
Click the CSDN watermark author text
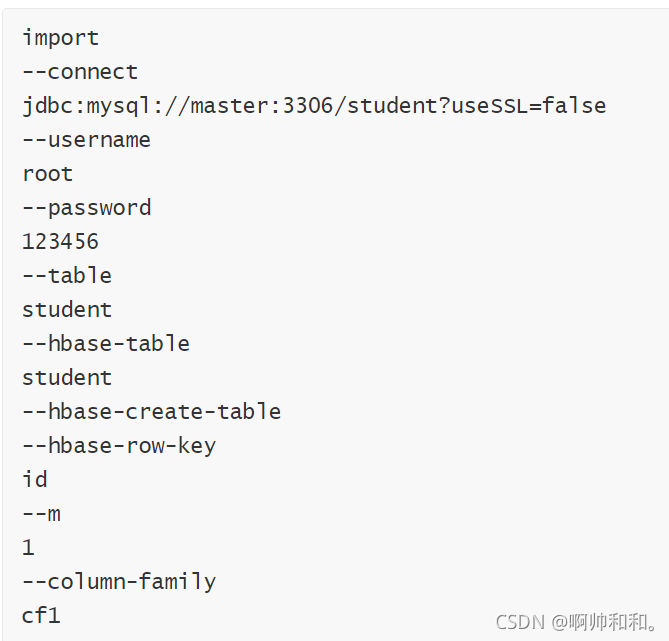(576, 622)
